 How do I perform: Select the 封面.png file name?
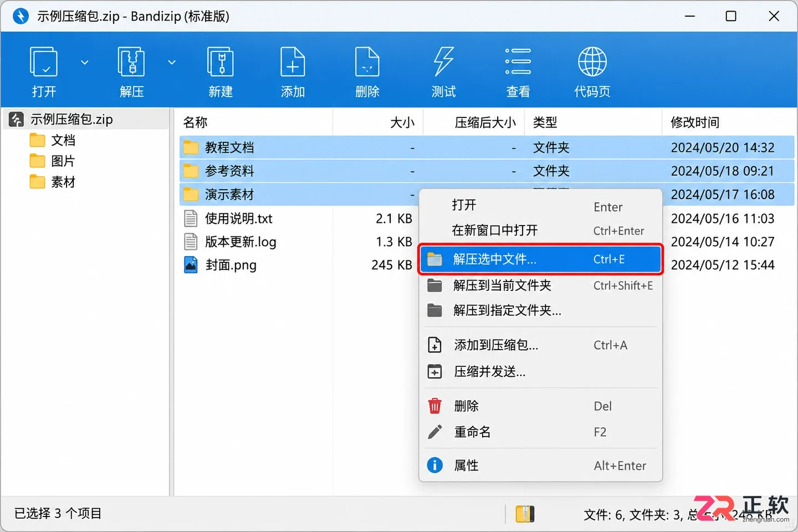tap(231, 265)
